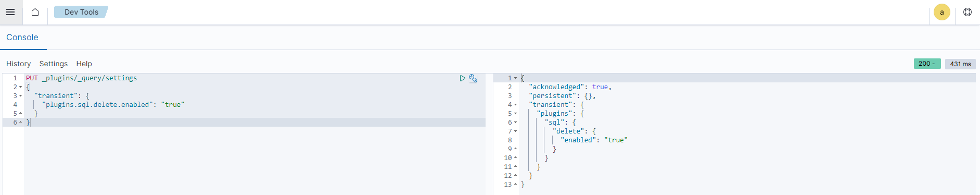980x195 pixels.
Task: Click the 200 status badge
Action: [927, 64]
